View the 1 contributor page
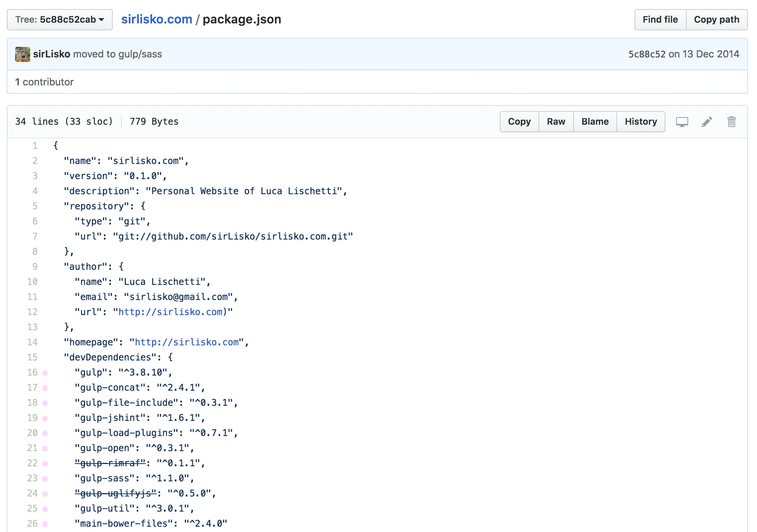 click(x=44, y=82)
